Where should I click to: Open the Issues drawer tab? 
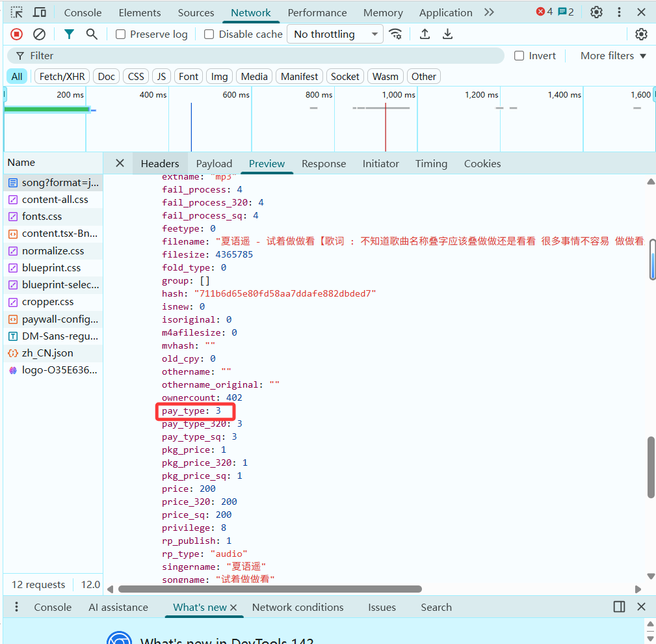382,607
